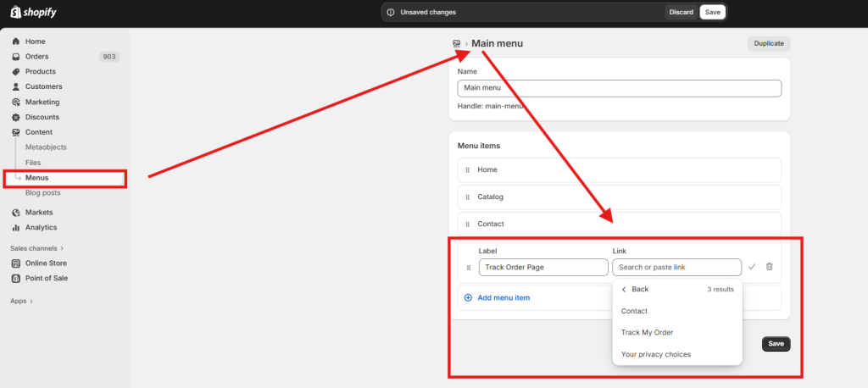The height and width of the screenshot is (388, 868).
Task: Click Duplicate menu button
Action: pos(769,44)
